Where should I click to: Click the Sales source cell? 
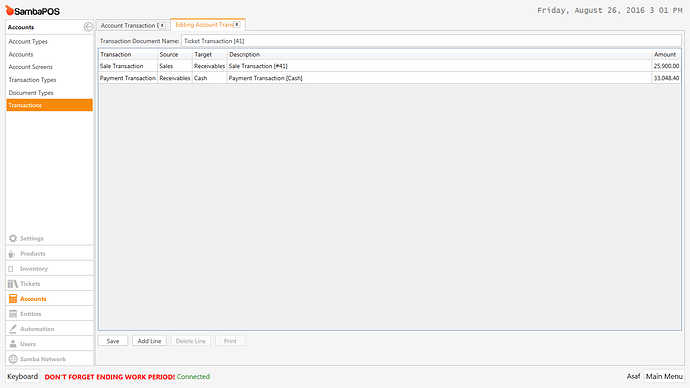[175, 66]
